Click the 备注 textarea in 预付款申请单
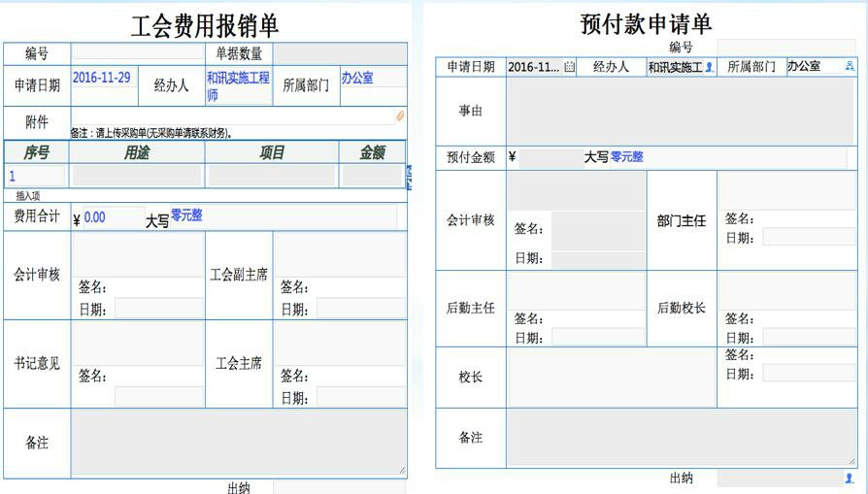 pyautogui.click(x=682, y=438)
